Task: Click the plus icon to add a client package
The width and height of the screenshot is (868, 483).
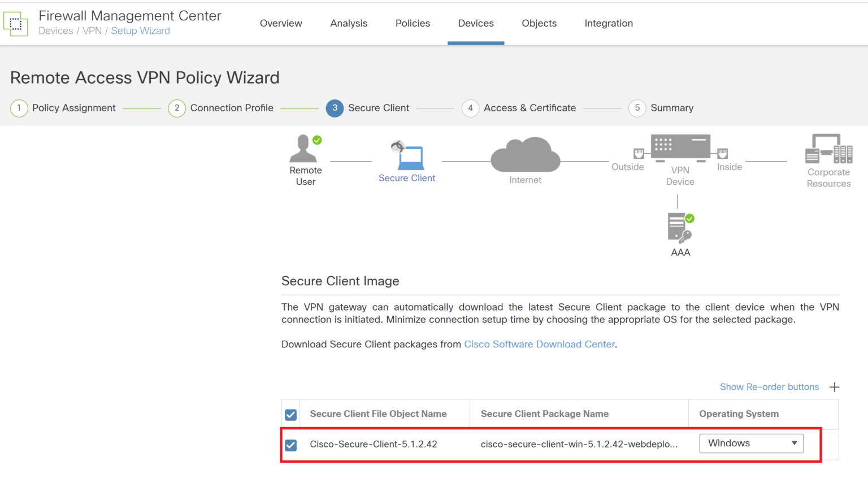Action: tap(834, 386)
